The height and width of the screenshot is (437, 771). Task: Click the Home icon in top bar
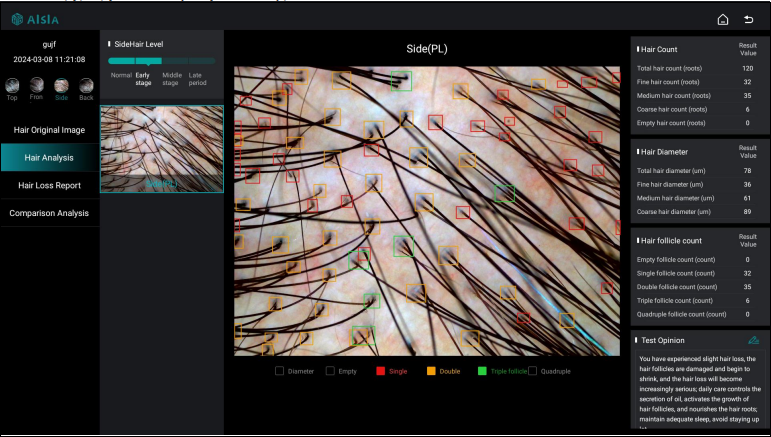tap(723, 19)
